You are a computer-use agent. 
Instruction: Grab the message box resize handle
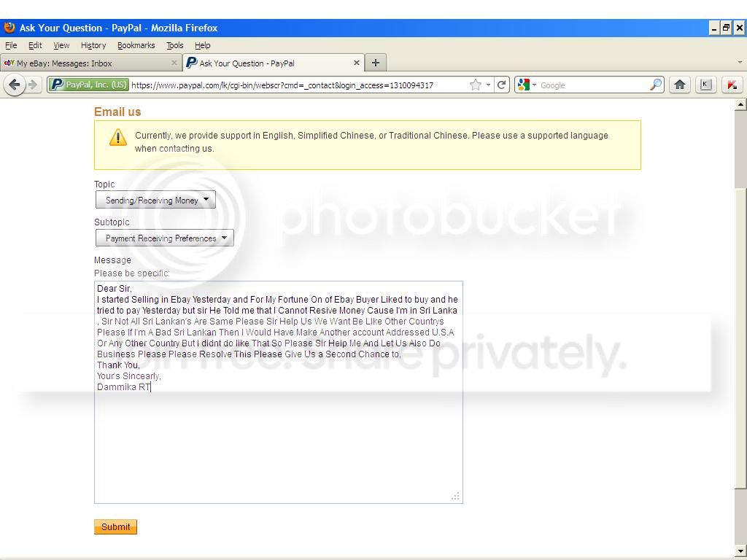455,496
